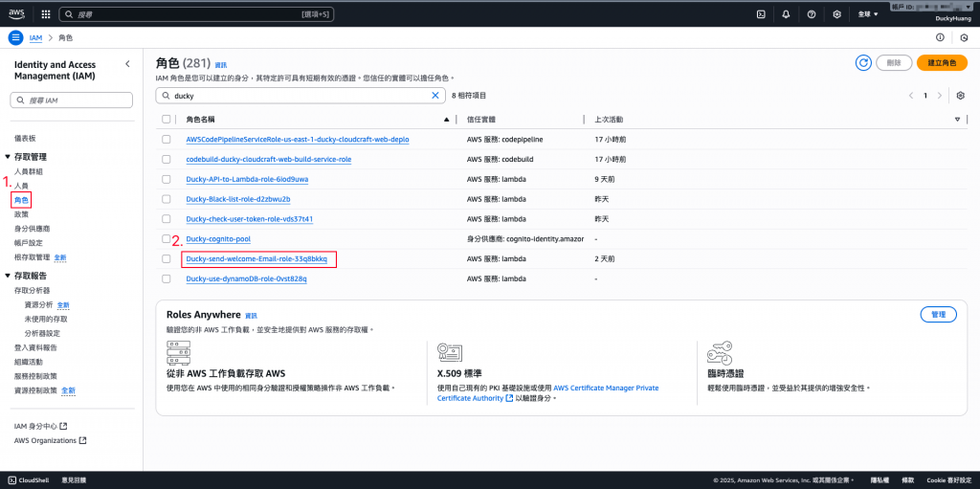The image size is (980, 489).
Task: Open 儀表板 in sidebar
Action: tap(24, 138)
